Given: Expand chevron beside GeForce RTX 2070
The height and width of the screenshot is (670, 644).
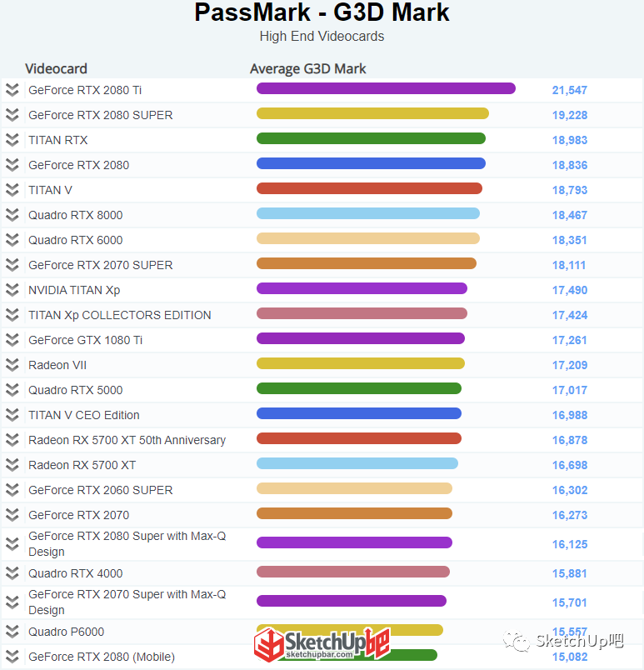Looking at the screenshot, I should [12, 515].
